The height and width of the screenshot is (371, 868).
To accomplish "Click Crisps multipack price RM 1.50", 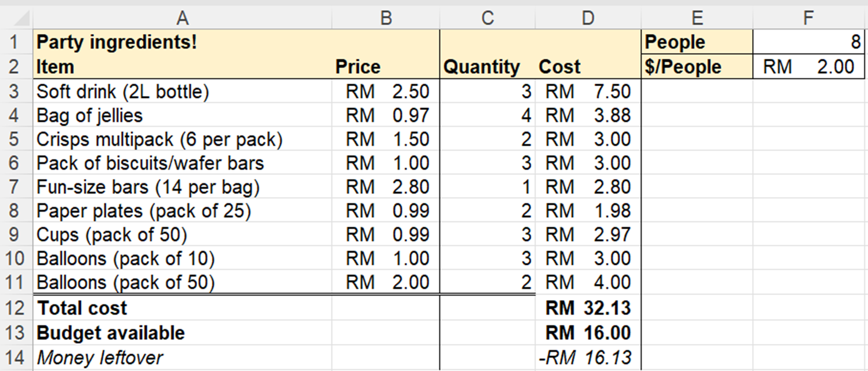I will click(386, 139).
